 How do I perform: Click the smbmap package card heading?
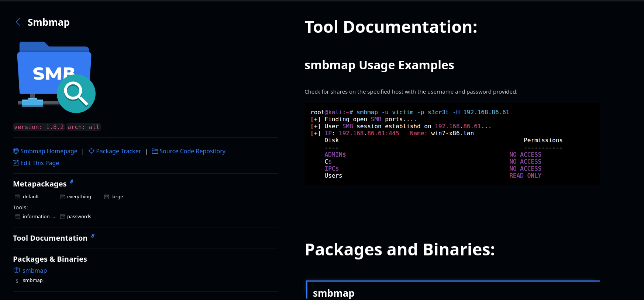pos(334,293)
